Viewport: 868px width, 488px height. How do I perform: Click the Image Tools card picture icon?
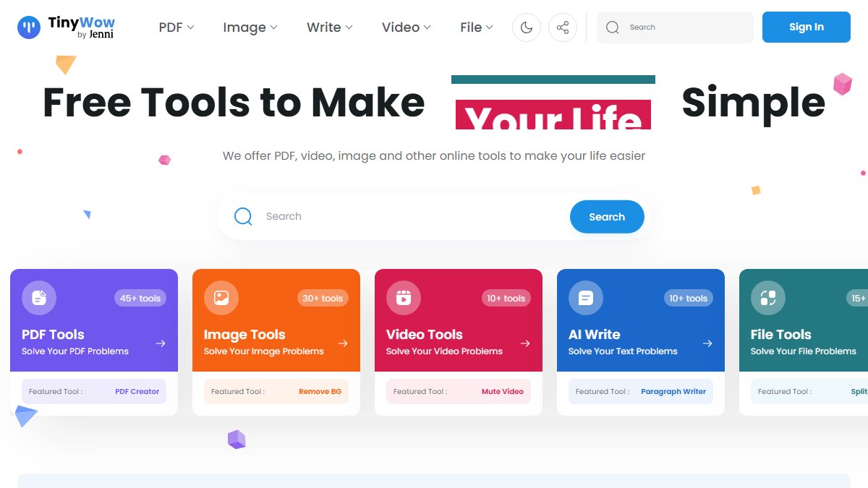point(221,298)
